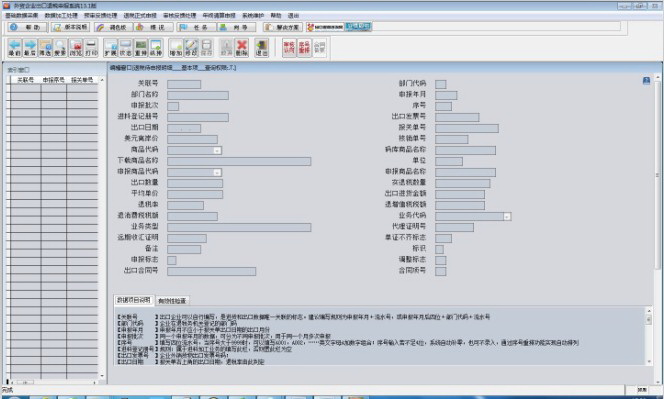Click the 关联号 input field
The height and width of the screenshot is (399, 664).
(184, 84)
